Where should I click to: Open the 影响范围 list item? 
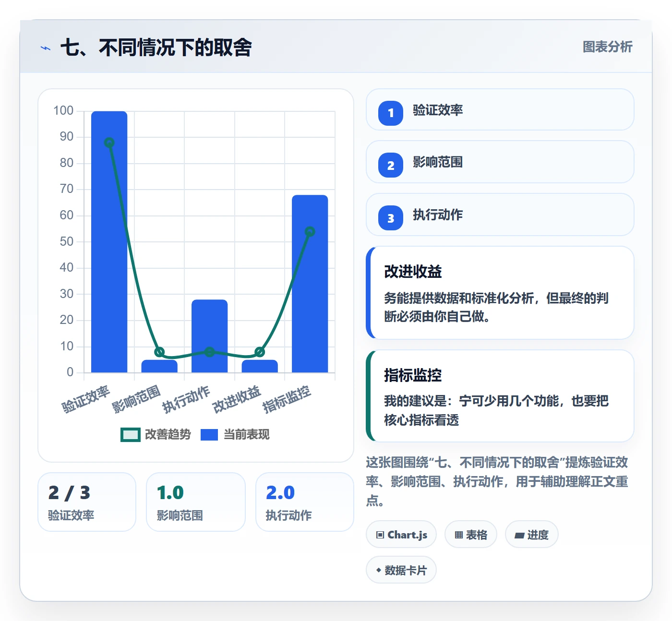point(500,162)
